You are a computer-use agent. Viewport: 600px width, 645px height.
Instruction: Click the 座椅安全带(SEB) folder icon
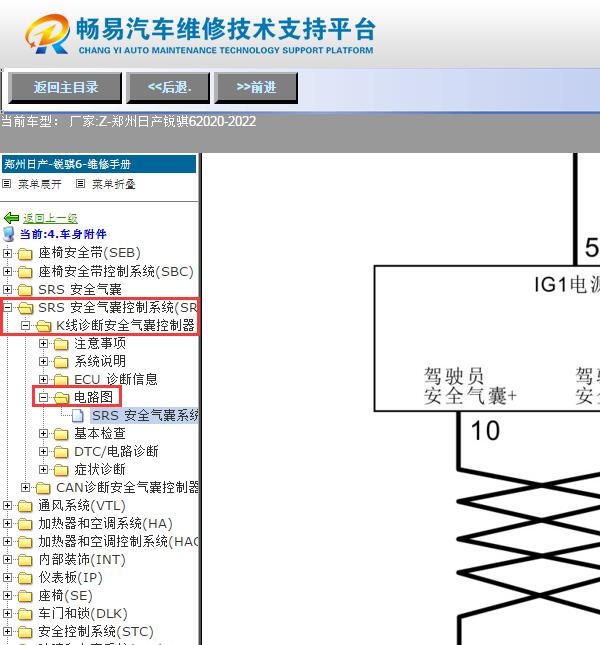click(25, 254)
